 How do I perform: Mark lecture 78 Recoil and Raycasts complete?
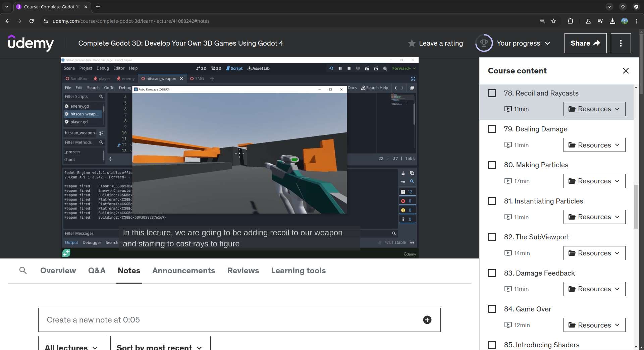[x=492, y=93]
